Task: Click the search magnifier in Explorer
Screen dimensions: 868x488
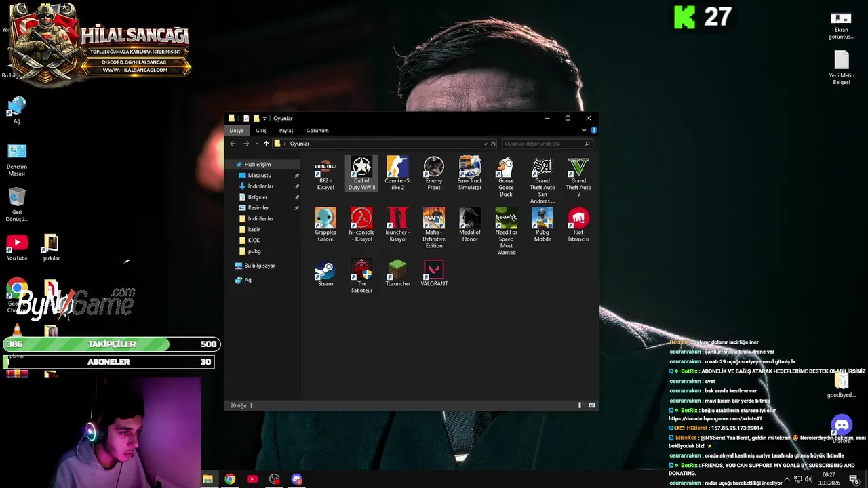Action: [x=587, y=144]
